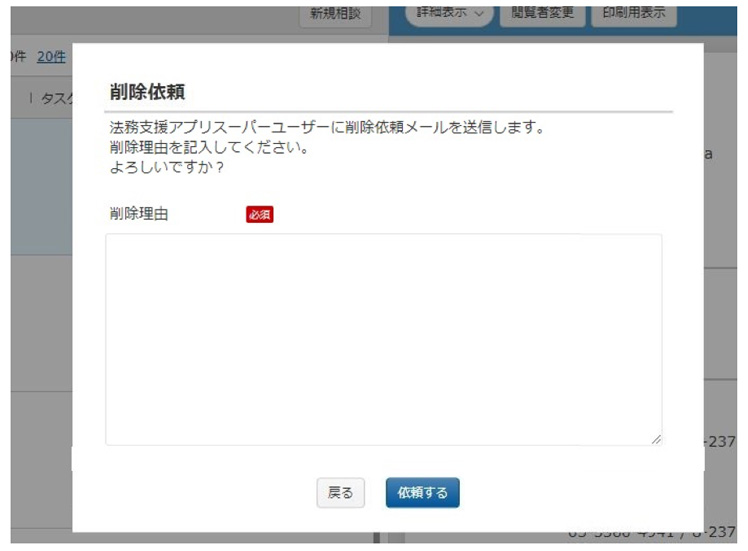Click the 新規相談 button
Viewport: 748px width, 551px height.
pos(335,14)
